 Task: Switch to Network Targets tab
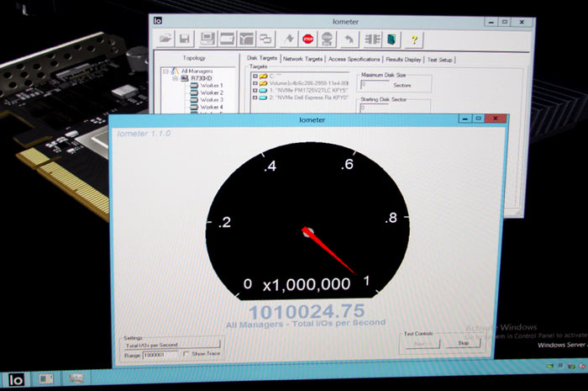click(x=302, y=59)
